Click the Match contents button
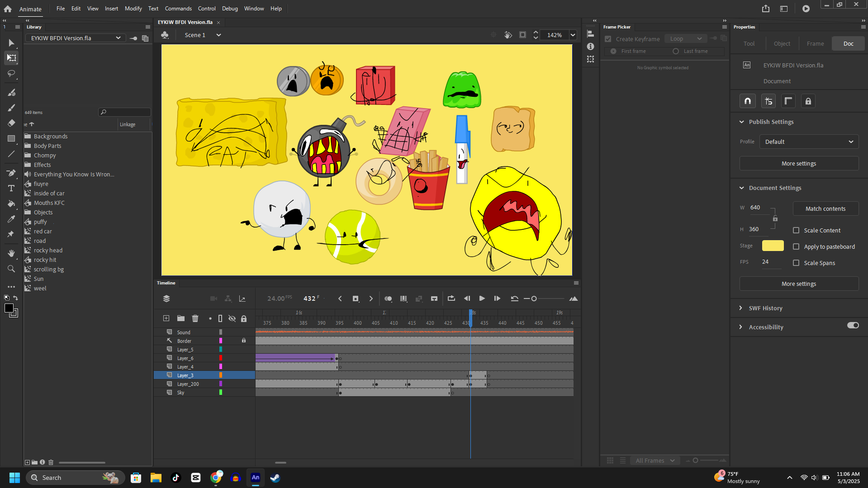868x488 pixels. click(825, 208)
